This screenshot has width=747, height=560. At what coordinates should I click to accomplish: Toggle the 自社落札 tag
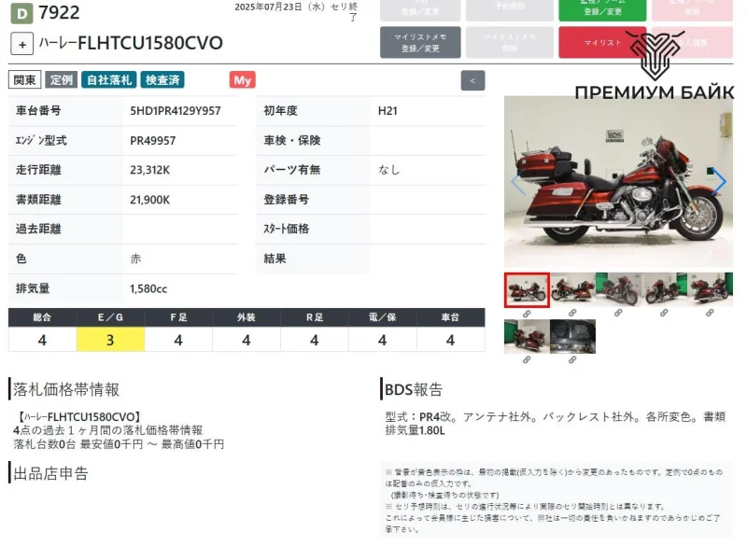pyautogui.click(x=107, y=80)
